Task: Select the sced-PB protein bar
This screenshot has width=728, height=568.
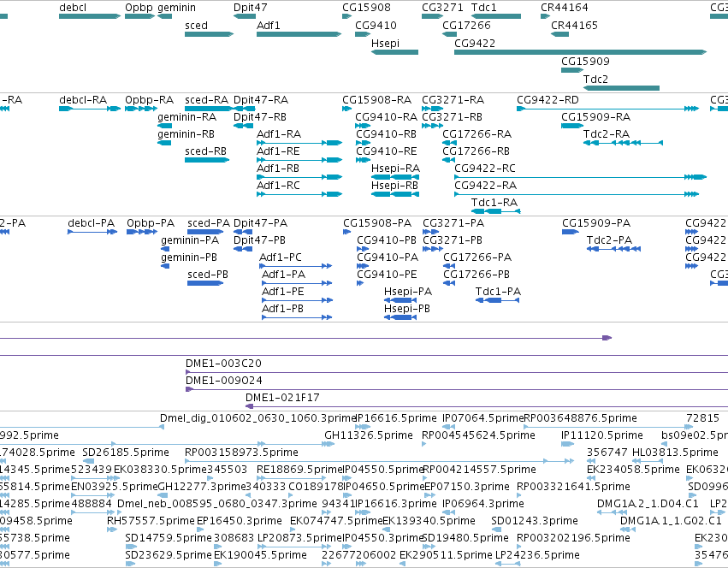Action: point(205,283)
